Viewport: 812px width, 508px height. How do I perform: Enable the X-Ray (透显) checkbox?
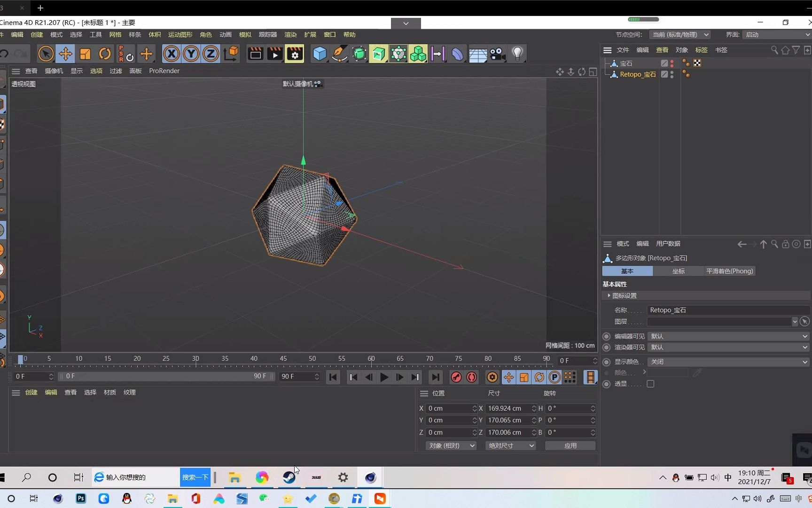point(650,384)
